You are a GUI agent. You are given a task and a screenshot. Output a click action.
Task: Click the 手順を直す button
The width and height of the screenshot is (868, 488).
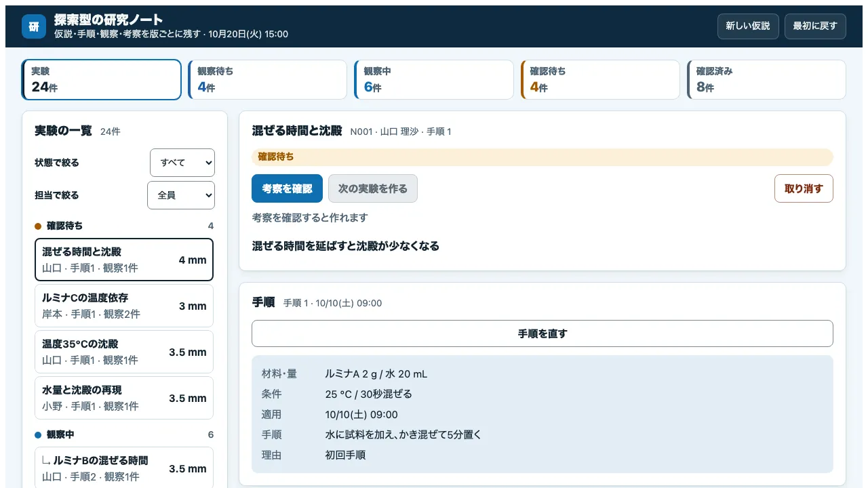tap(542, 333)
